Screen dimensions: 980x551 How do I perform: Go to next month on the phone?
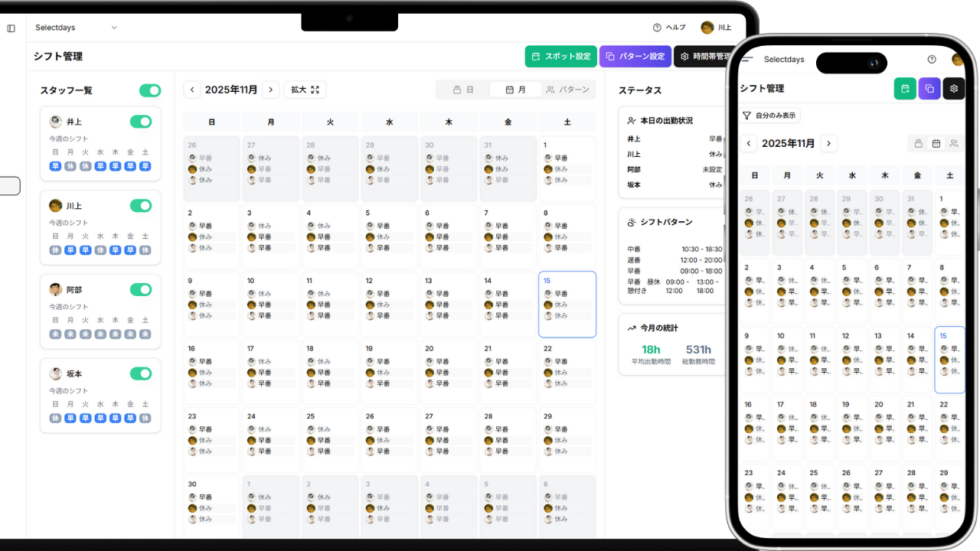(x=828, y=143)
